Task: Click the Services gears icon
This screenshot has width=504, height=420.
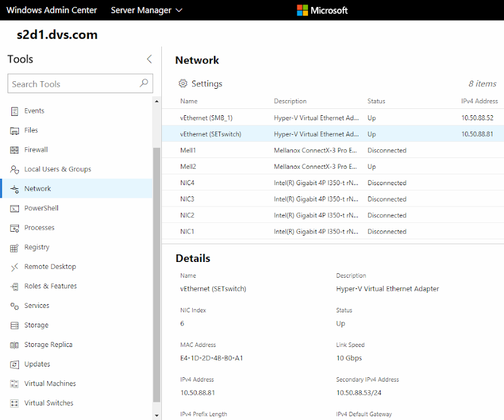Action: click(14, 306)
